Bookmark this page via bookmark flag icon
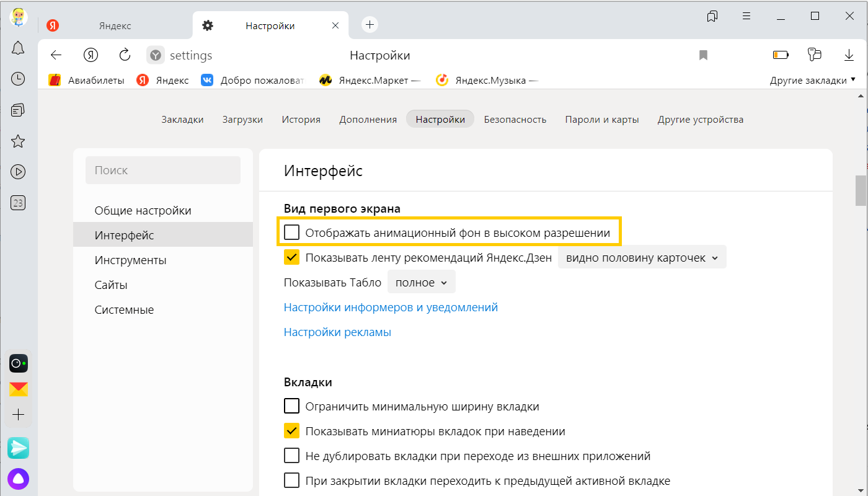 click(703, 55)
